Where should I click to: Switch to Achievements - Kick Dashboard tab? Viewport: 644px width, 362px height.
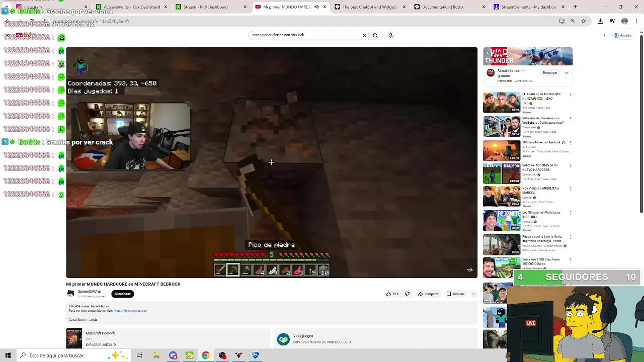point(131,7)
